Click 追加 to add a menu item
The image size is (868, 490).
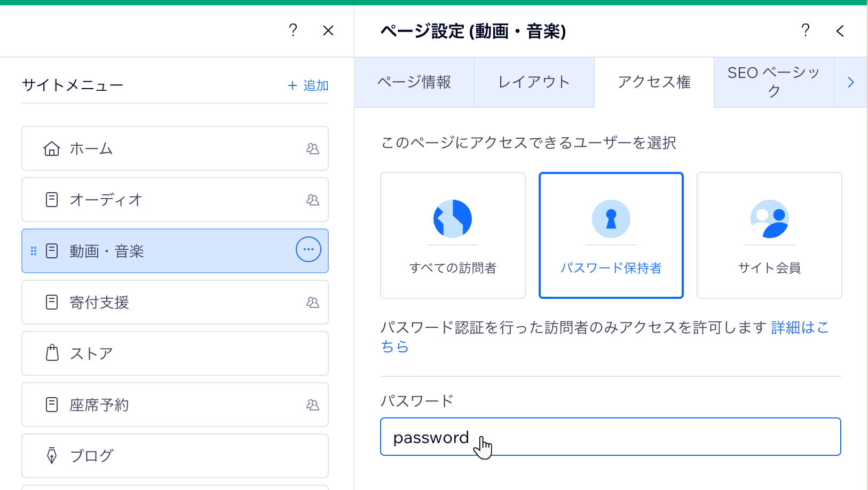click(308, 85)
